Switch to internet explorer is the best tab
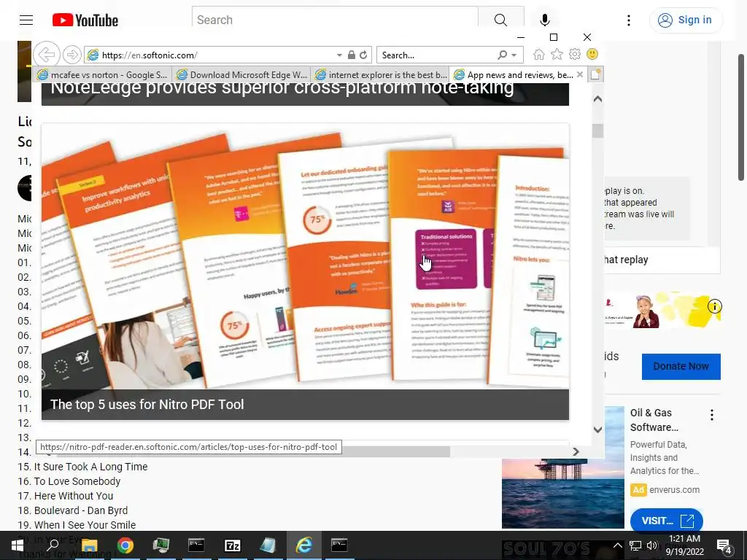This screenshot has height=560, width=747. 380,75
